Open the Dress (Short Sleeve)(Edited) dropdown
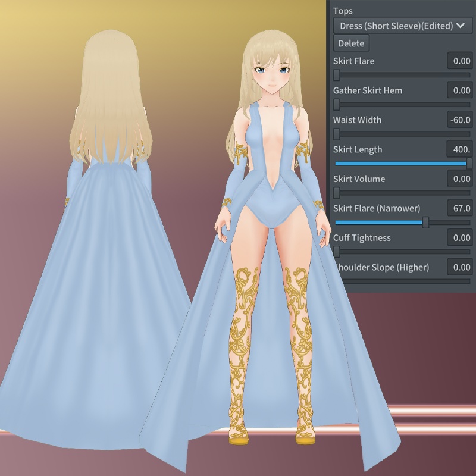 pyautogui.click(x=403, y=26)
